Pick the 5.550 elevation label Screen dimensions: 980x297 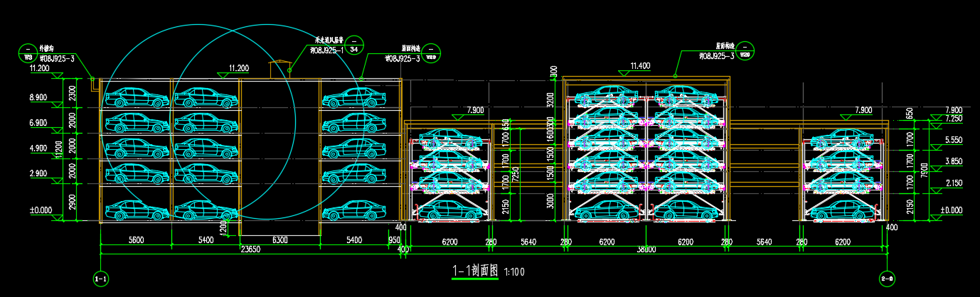point(952,140)
